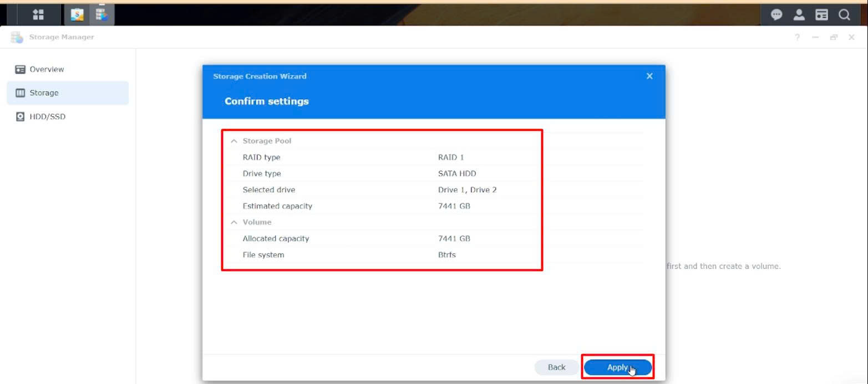Click the Storage Manager help question mark

(797, 37)
